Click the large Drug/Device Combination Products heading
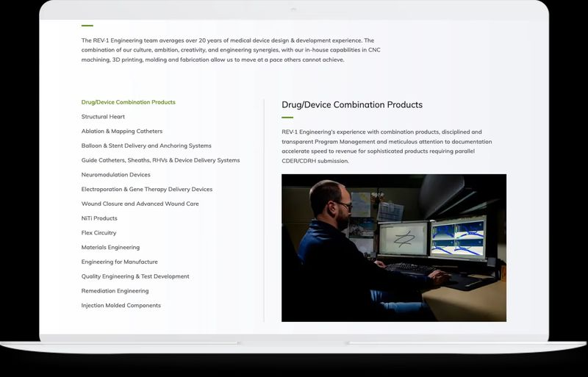The image size is (588, 377). 351,105
